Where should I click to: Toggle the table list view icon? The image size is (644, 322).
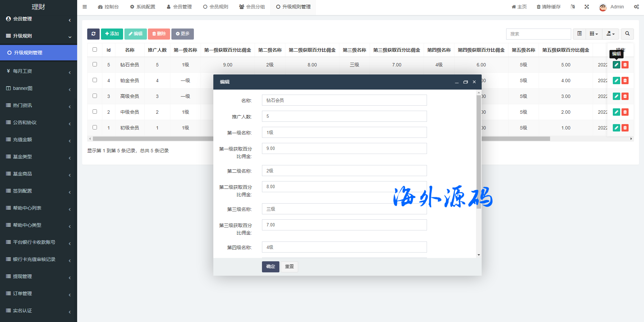(579, 34)
